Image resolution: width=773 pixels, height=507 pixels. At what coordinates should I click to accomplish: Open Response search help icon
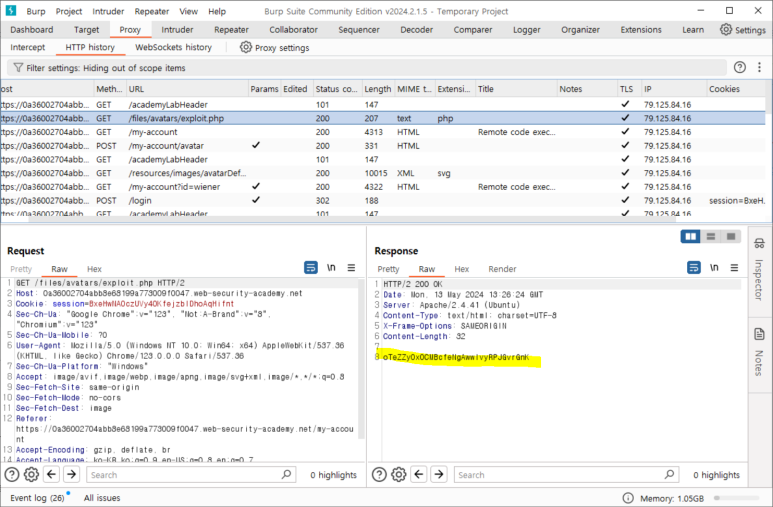tap(379, 474)
